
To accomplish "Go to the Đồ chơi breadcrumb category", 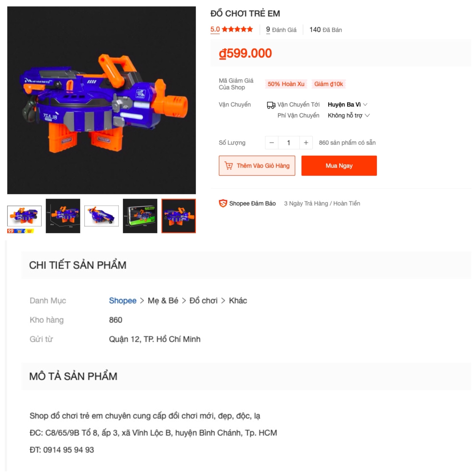I will coord(203,301).
